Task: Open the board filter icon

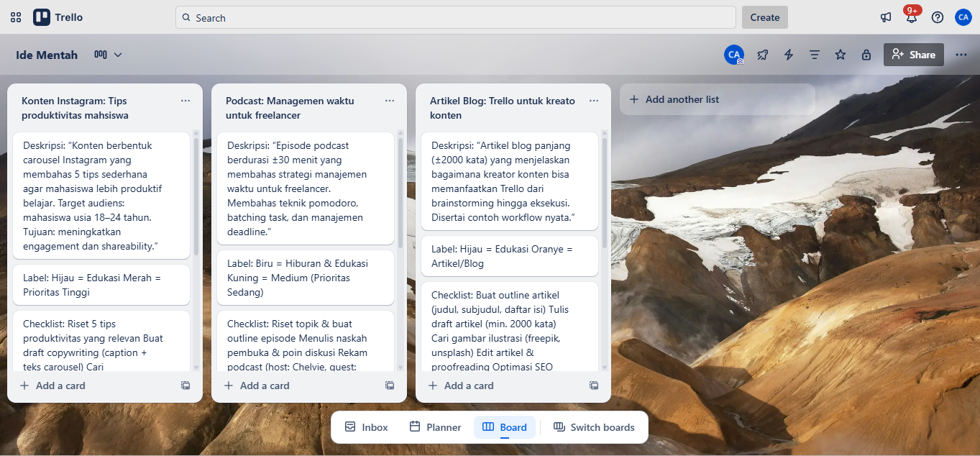Action: (x=815, y=55)
